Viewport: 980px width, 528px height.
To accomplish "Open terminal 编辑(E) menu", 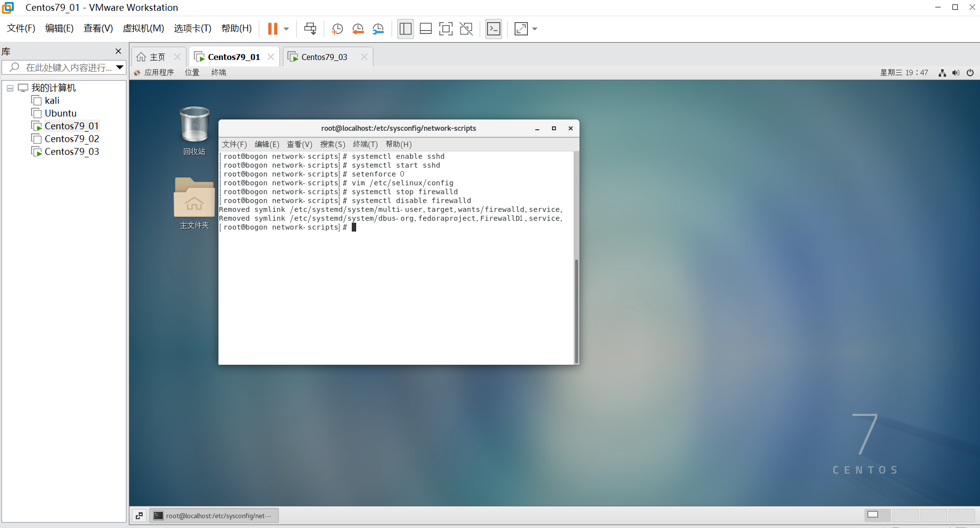I will pos(267,145).
